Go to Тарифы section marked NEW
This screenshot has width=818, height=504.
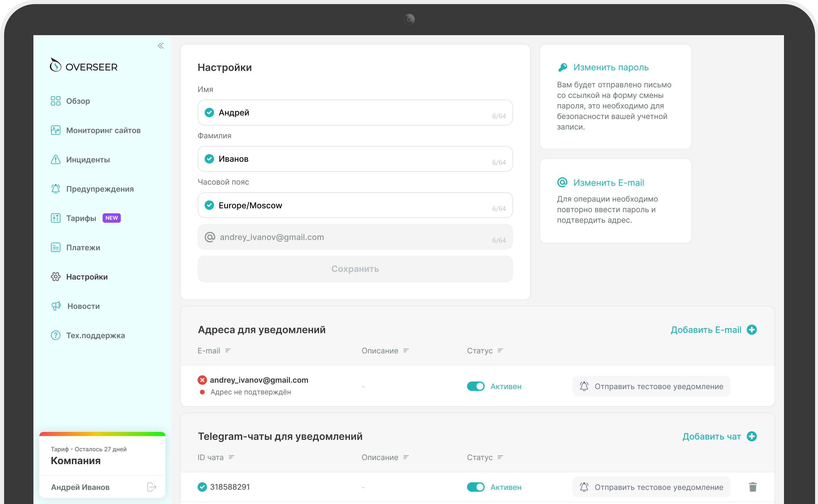click(81, 218)
